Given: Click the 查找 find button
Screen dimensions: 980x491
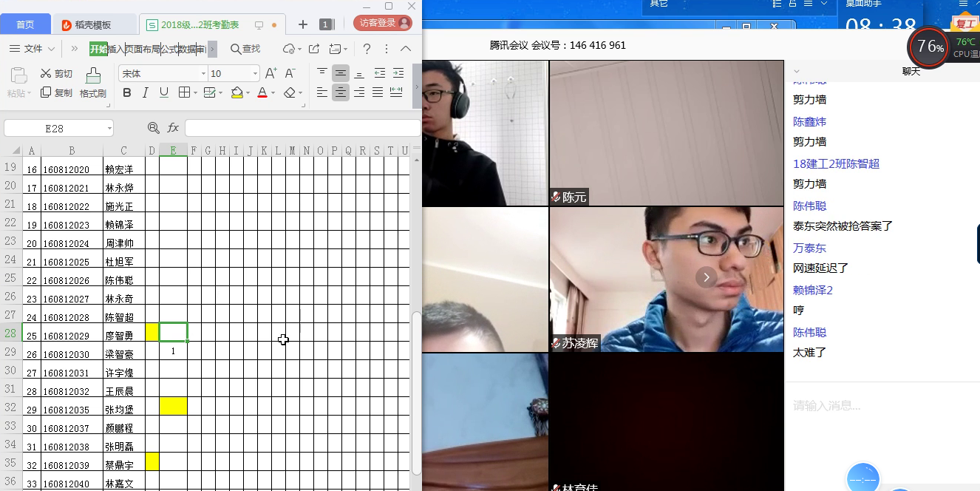Looking at the screenshot, I should pos(245,49).
